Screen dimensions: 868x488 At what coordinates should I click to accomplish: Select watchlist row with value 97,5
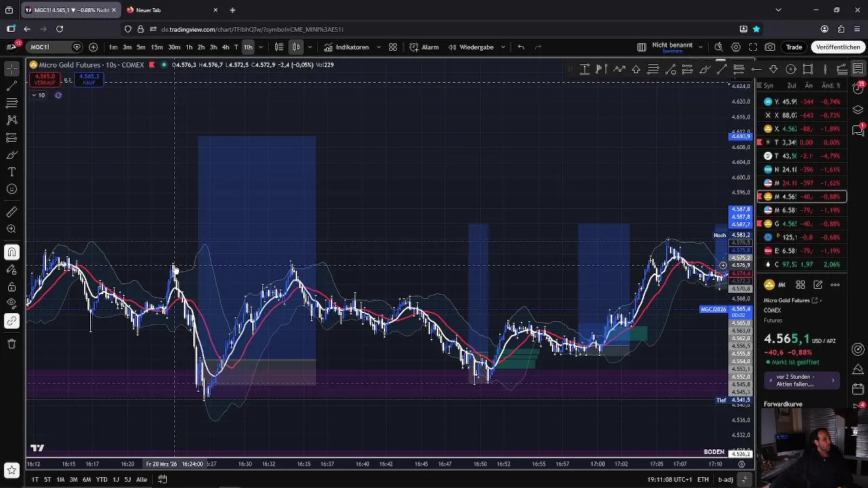802,264
